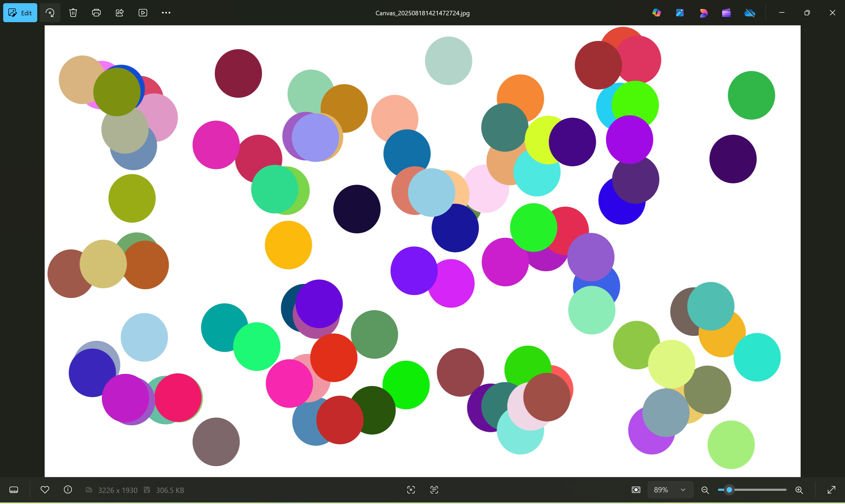Print the current image
This screenshot has height=504, width=845.
pos(96,13)
